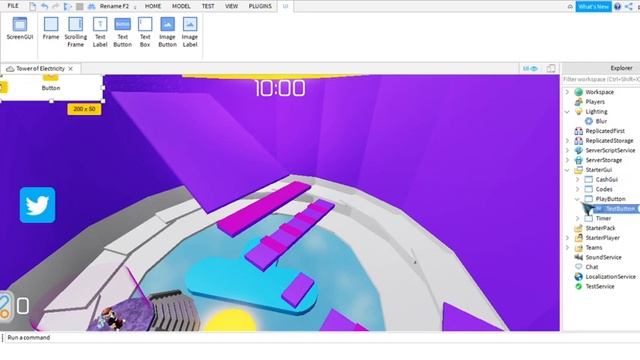This screenshot has width=640, height=360.
Task: Select TextButton under PlayButton
Action: point(620,209)
